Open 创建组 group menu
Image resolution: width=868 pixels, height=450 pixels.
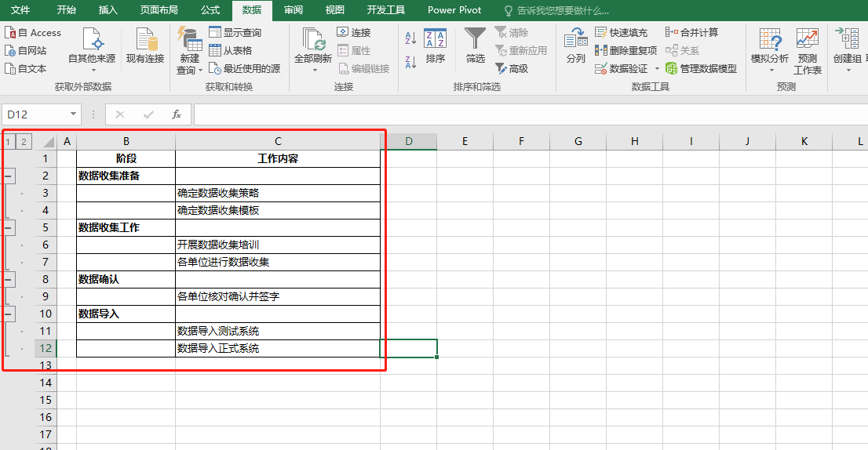(x=847, y=51)
